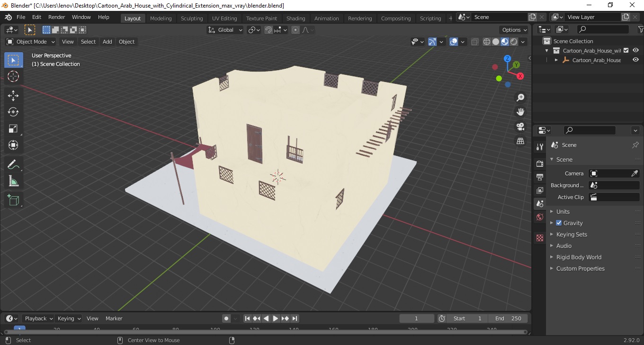Image resolution: width=644 pixels, height=345 pixels.
Task: Click the red X axis in the navigation gizmo
Action: point(520,76)
